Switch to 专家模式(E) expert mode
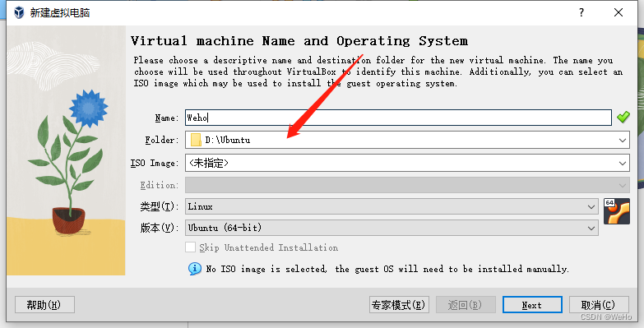644x328 pixels. (399, 305)
